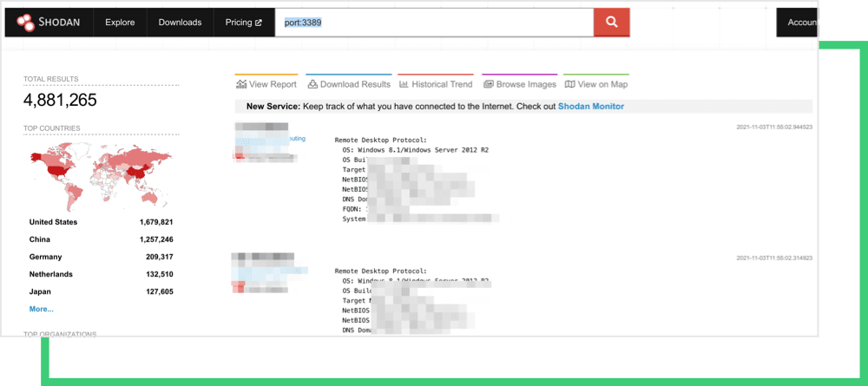This screenshot has height=386, width=868.
Task: Filter results by Japan
Action: pyautogui.click(x=39, y=292)
